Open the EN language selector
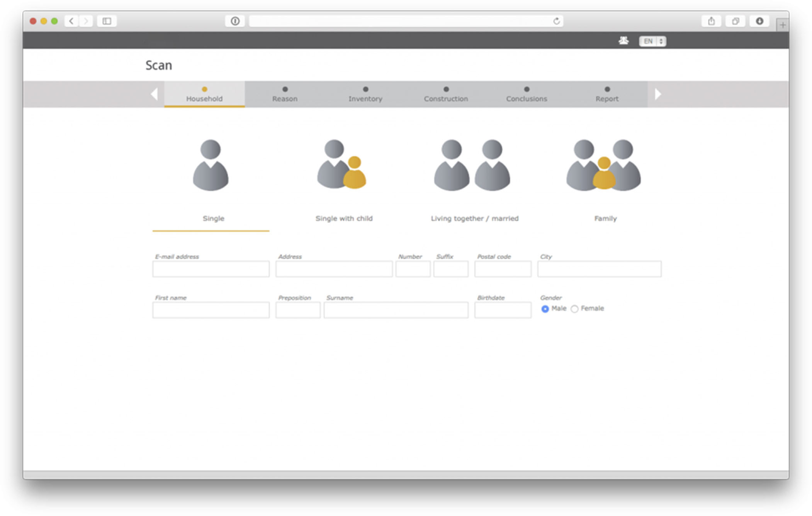The height and width of the screenshot is (516, 812). point(649,41)
